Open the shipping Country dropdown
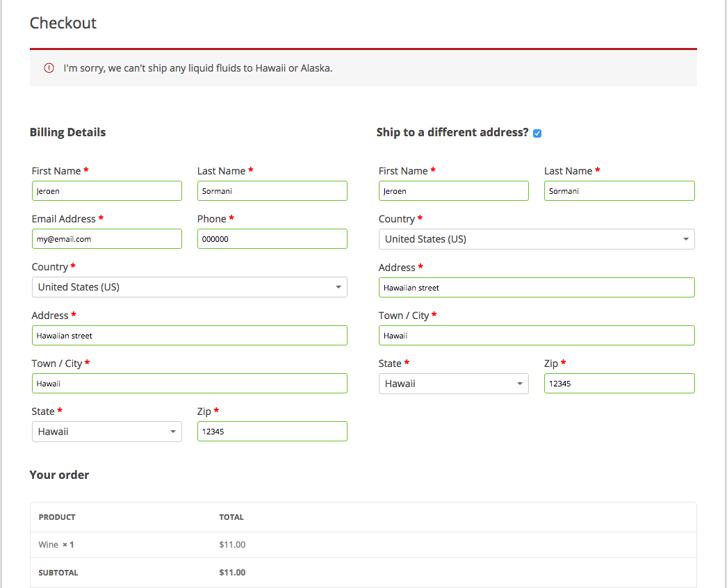This screenshot has width=727, height=588. [536, 238]
